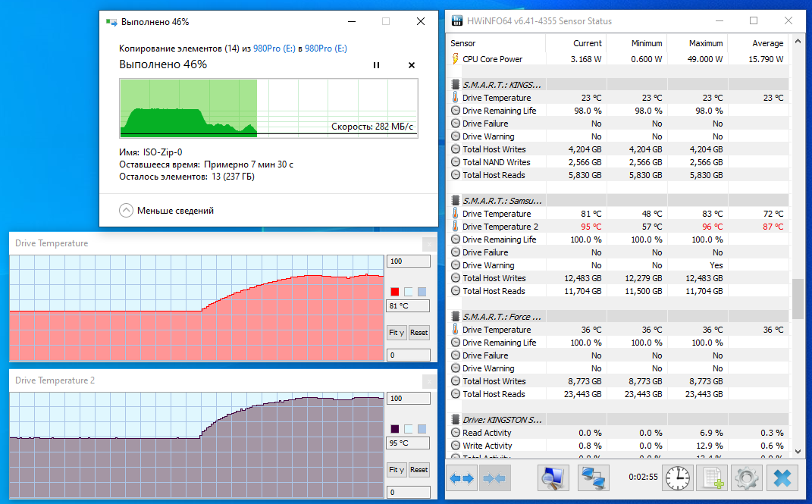Click the collapse sensors arrows icon in HWiNFO
The width and height of the screenshot is (812, 504).
coord(494,478)
